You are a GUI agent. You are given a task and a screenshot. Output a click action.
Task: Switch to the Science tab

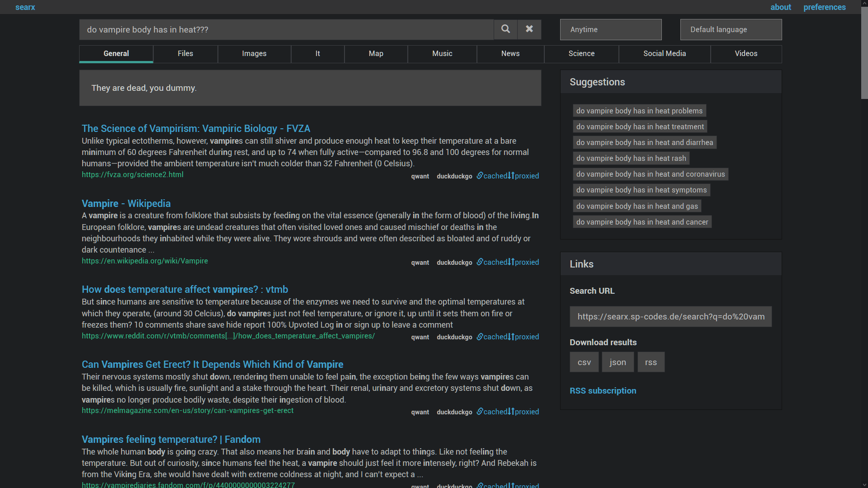(x=581, y=54)
